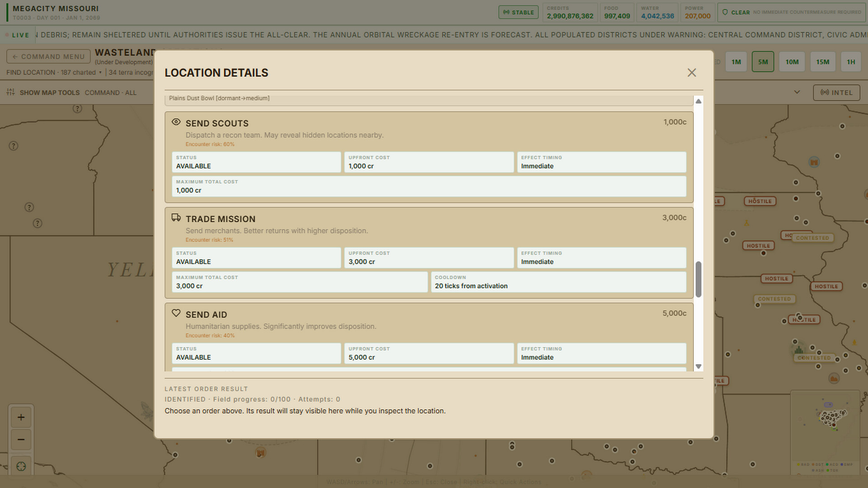Select the Send Aid order

click(x=429, y=337)
